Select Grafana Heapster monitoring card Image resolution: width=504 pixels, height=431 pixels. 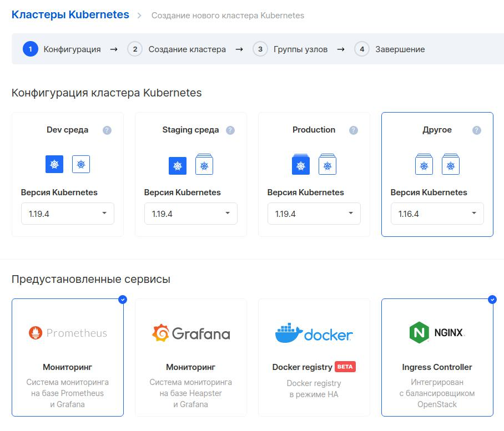pyautogui.click(x=191, y=357)
